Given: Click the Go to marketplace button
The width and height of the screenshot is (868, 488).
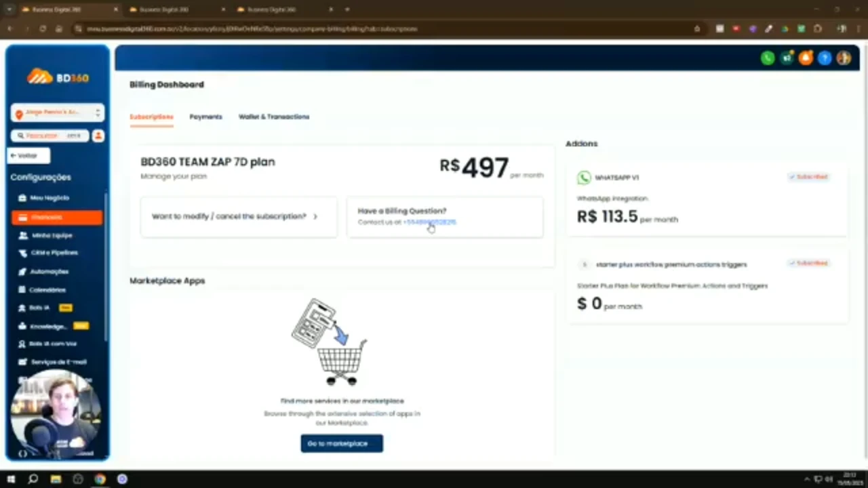Looking at the screenshot, I should pyautogui.click(x=342, y=443).
